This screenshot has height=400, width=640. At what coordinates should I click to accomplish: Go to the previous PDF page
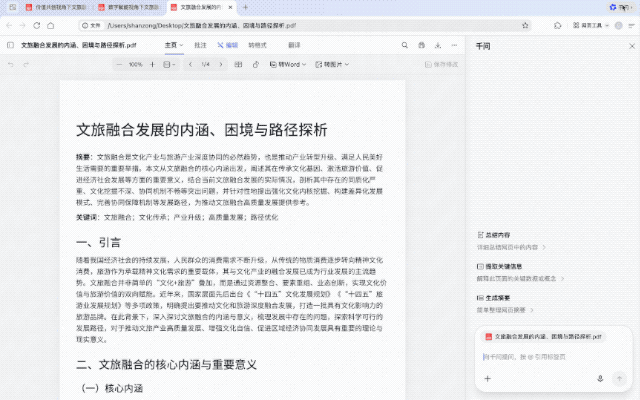pos(188,64)
